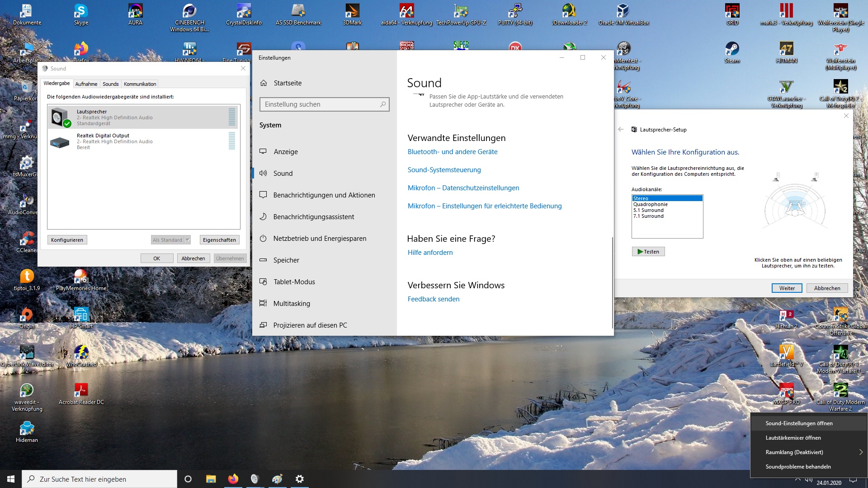Image resolution: width=868 pixels, height=488 pixels.
Task: Open Firefox from the taskbar
Action: (233, 479)
